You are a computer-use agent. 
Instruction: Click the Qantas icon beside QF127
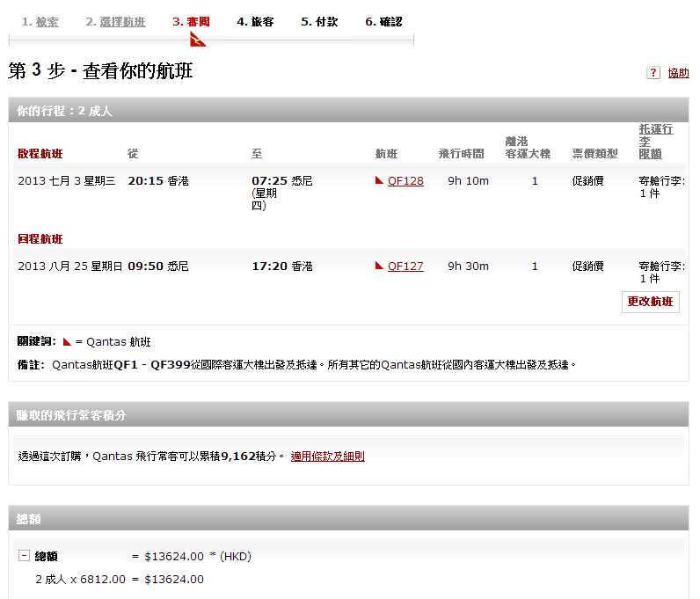tap(380, 266)
